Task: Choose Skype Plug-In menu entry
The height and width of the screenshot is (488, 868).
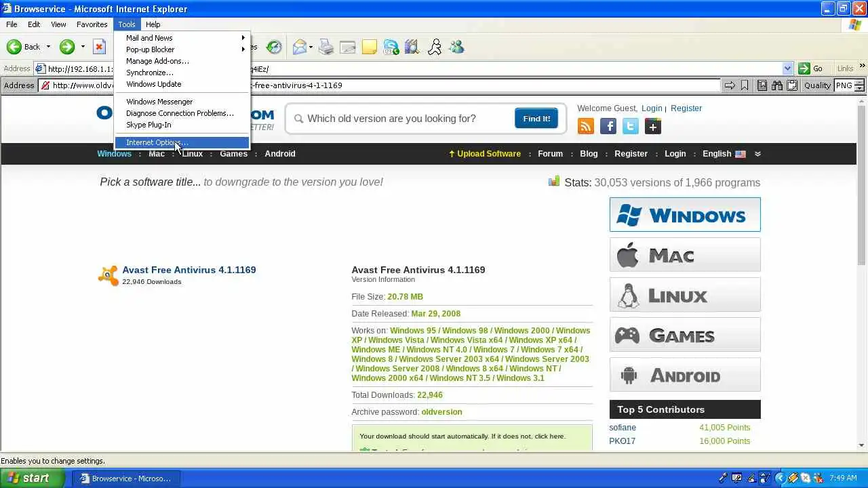Action: [182, 125]
